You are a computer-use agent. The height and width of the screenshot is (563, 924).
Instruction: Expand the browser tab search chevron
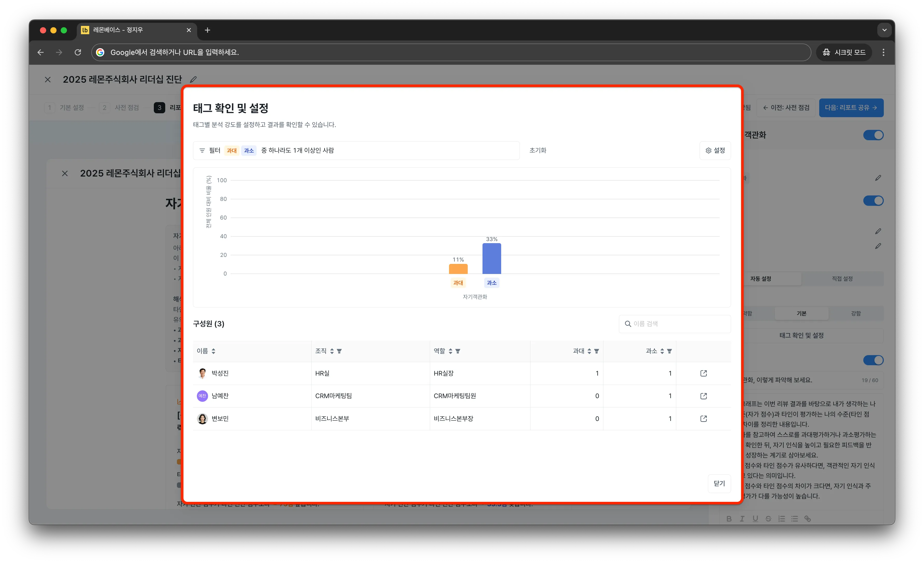click(884, 30)
